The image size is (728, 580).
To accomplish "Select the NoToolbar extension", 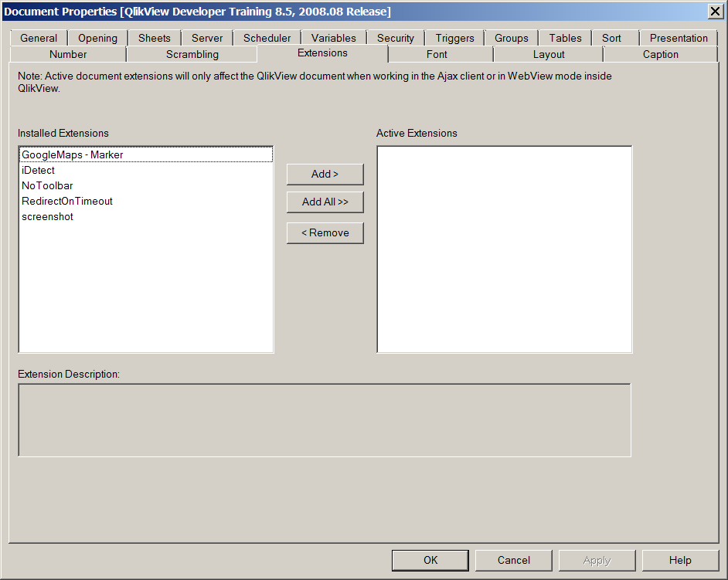I will pos(146,185).
